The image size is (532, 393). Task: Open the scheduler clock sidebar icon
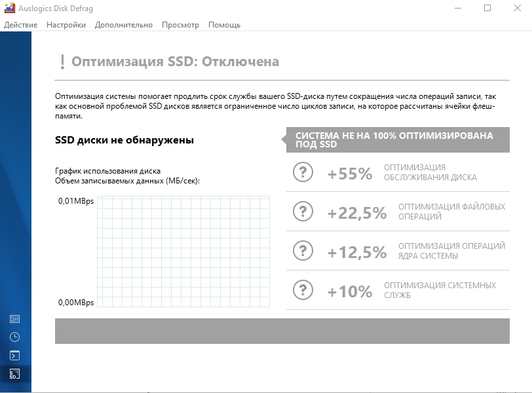[x=14, y=337]
